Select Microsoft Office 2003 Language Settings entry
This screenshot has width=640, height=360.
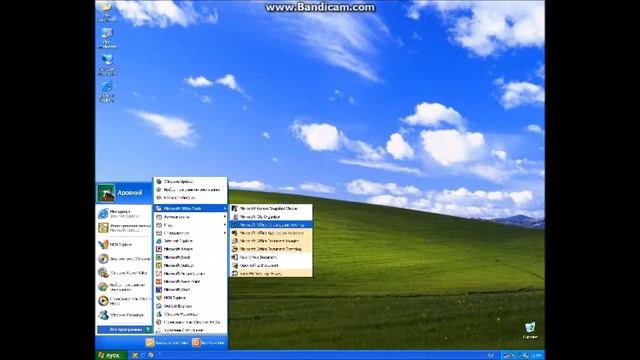click(271, 224)
